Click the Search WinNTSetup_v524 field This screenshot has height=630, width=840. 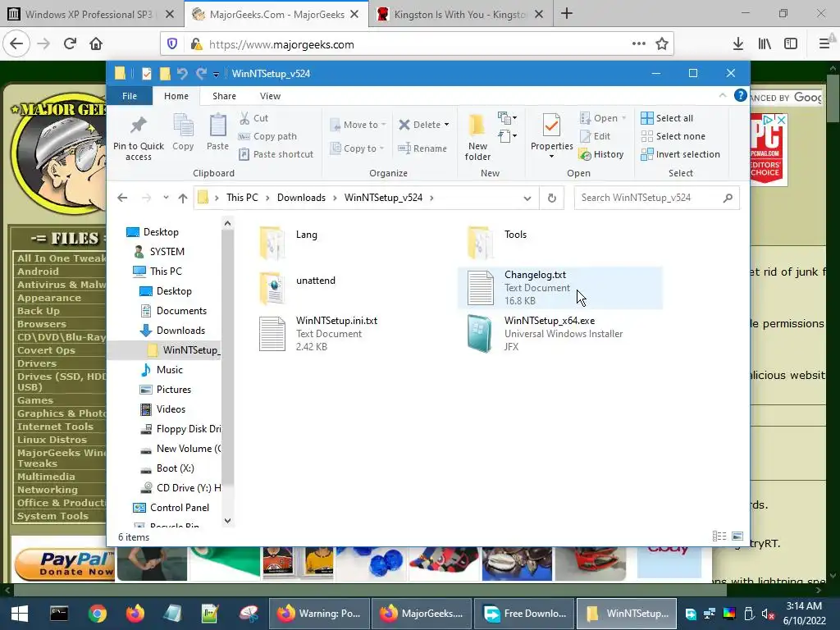(657, 198)
